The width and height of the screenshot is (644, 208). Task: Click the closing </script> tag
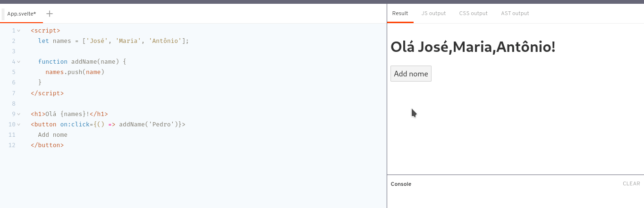47,93
